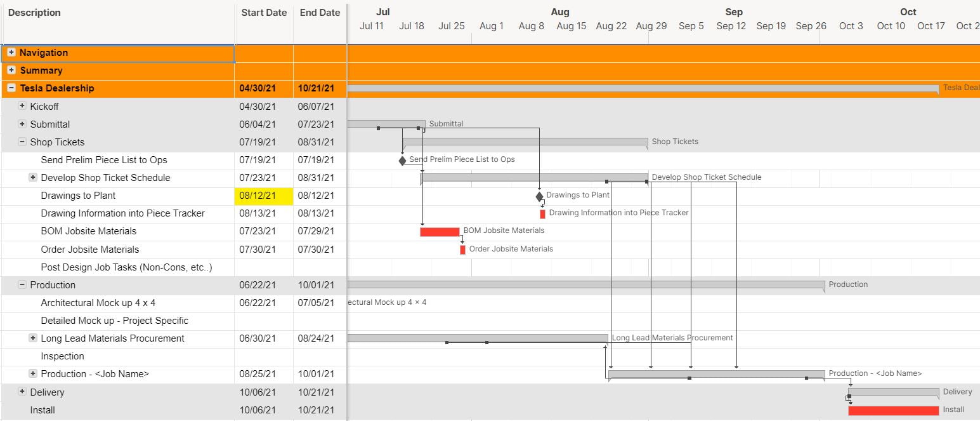Click the Aug label in the timeline header
Viewport: 980px width, 421px height.
(560, 11)
